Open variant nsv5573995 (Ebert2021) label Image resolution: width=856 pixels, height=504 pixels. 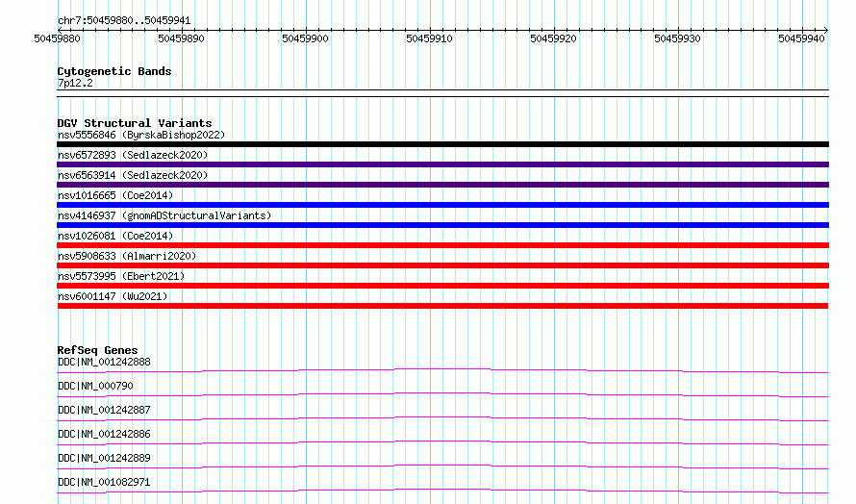[121, 276]
